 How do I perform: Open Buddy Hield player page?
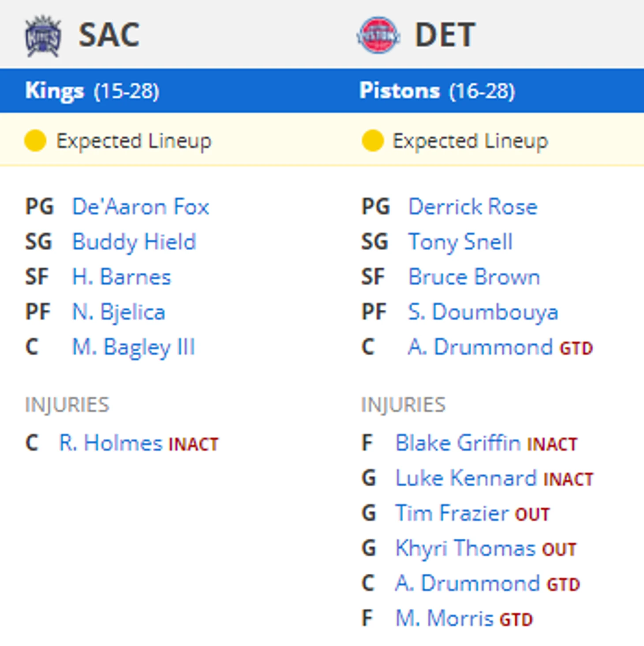click(x=134, y=242)
